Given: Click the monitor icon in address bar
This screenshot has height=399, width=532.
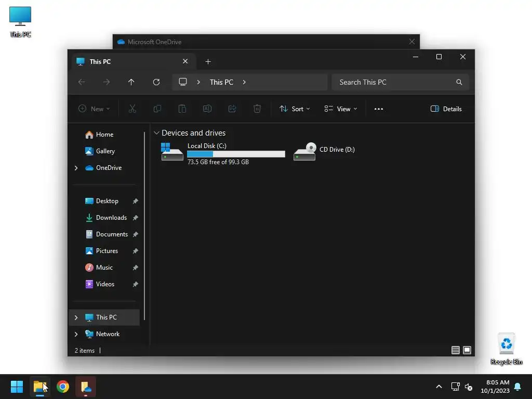Looking at the screenshot, I should click(x=183, y=82).
